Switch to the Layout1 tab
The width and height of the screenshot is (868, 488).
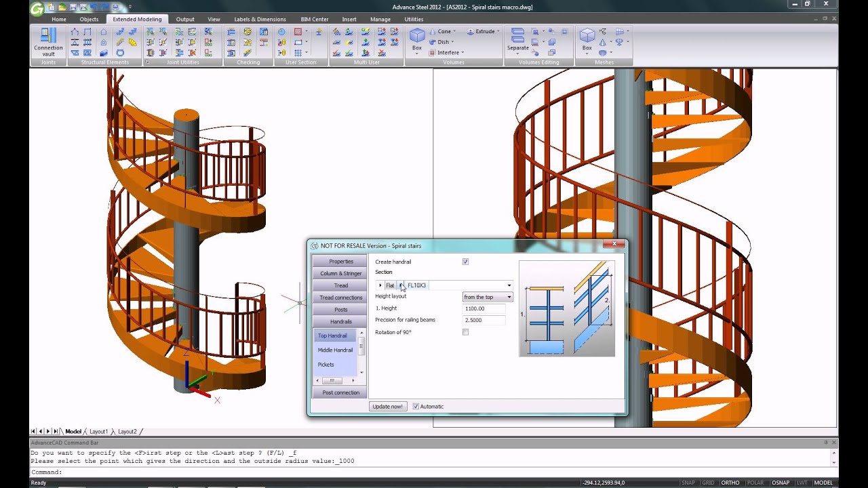coord(98,431)
